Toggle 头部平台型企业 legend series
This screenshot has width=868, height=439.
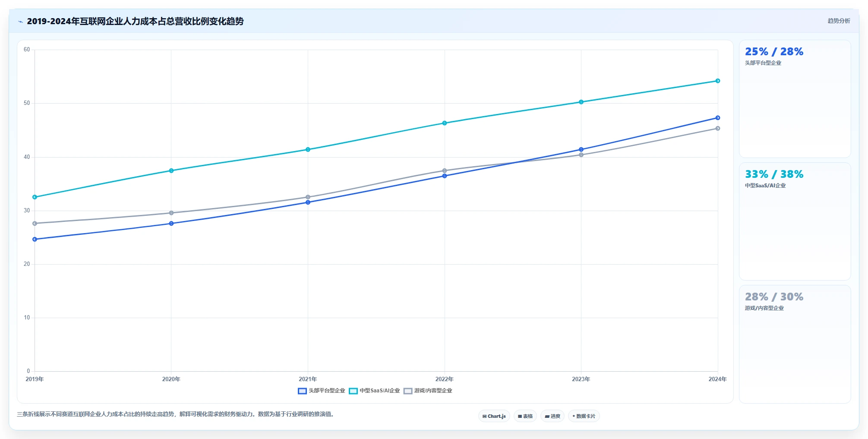[x=322, y=391]
